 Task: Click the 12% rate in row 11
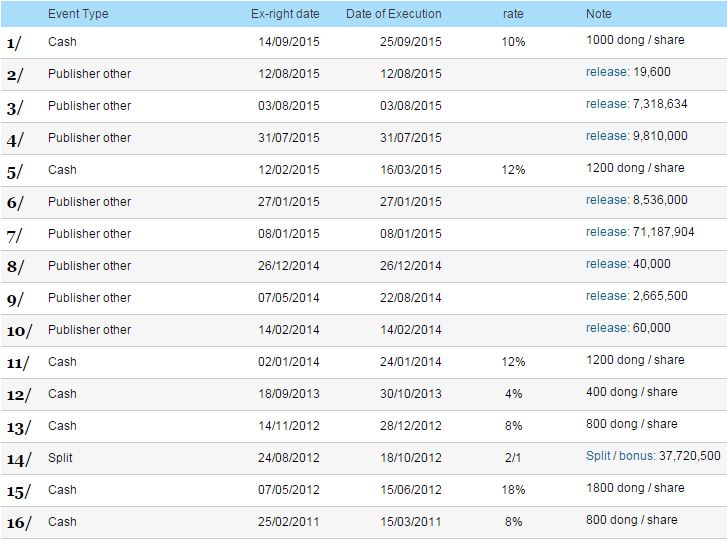pyautogui.click(x=513, y=361)
